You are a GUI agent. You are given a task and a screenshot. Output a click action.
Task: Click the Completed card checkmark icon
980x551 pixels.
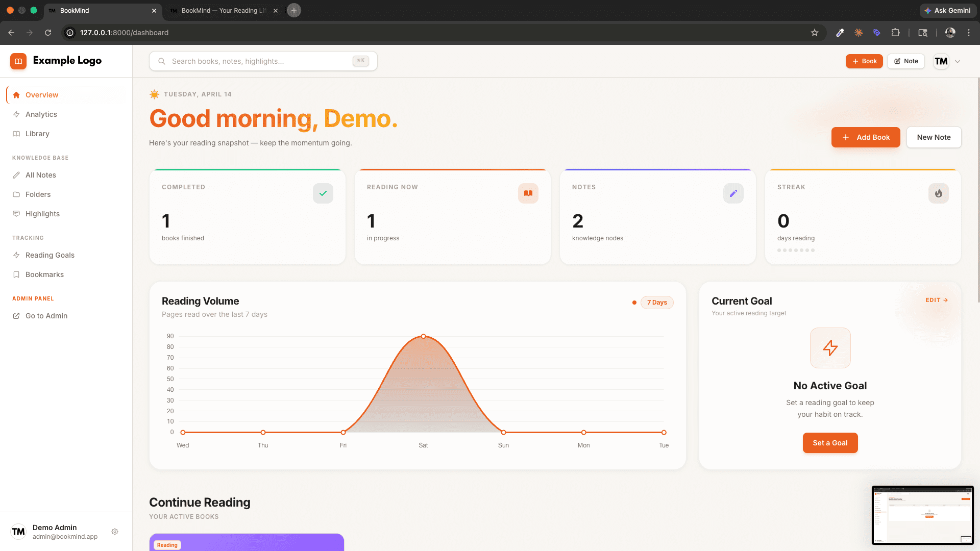click(323, 193)
